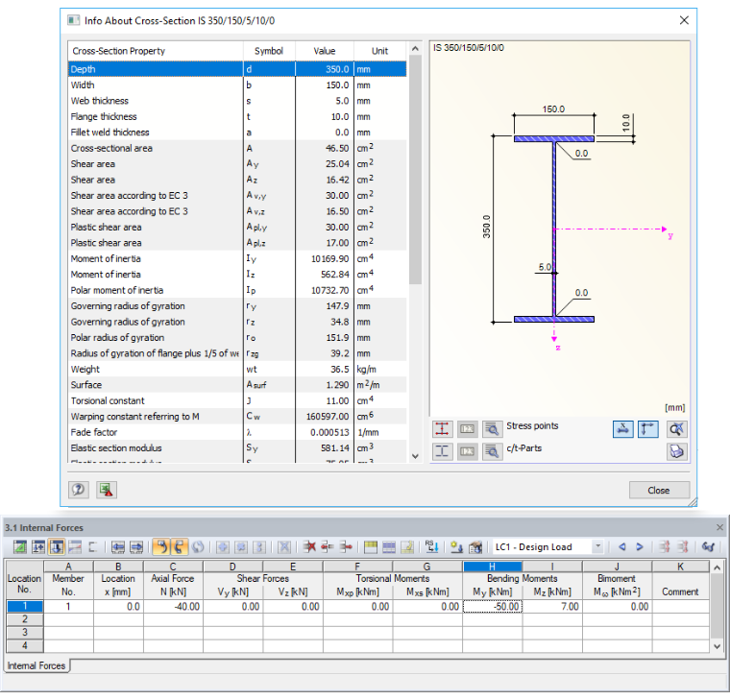Close the 3.1 Internal Forces panel

pyautogui.click(x=719, y=527)
